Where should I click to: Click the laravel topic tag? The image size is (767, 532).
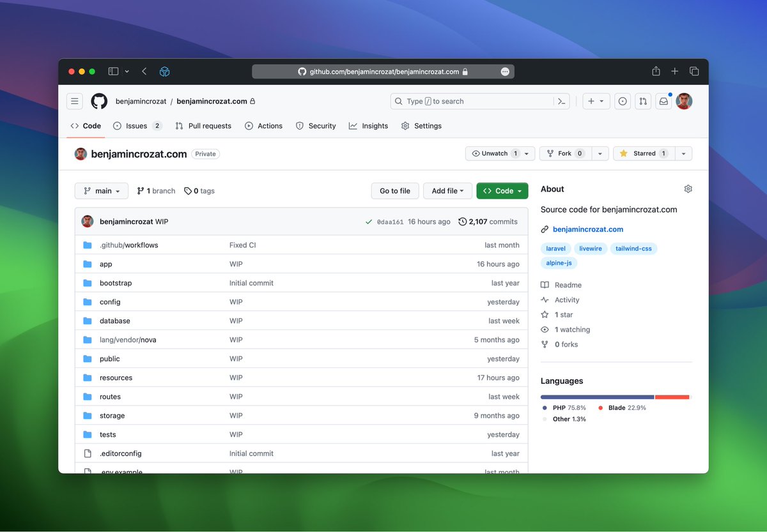click(556, 248)
